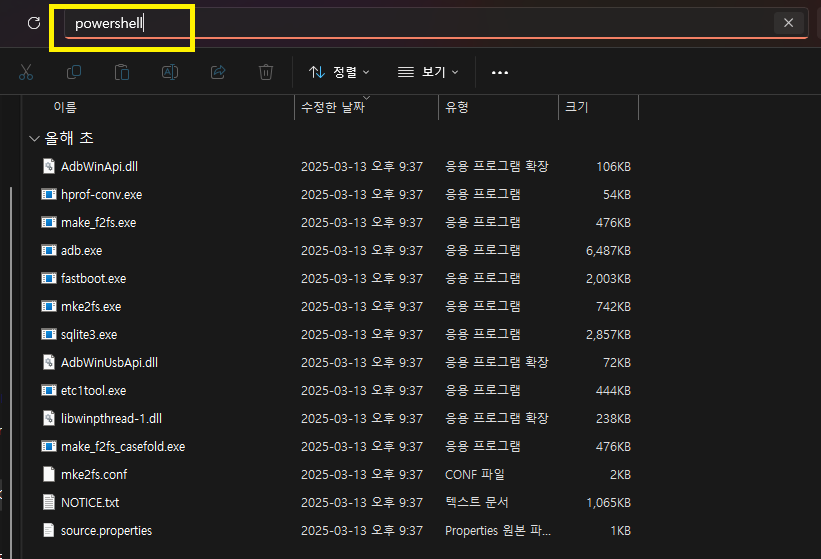Click the Properties 원본 type of source.properties
This screenshot has width=821, height=559.
point(498,531)
